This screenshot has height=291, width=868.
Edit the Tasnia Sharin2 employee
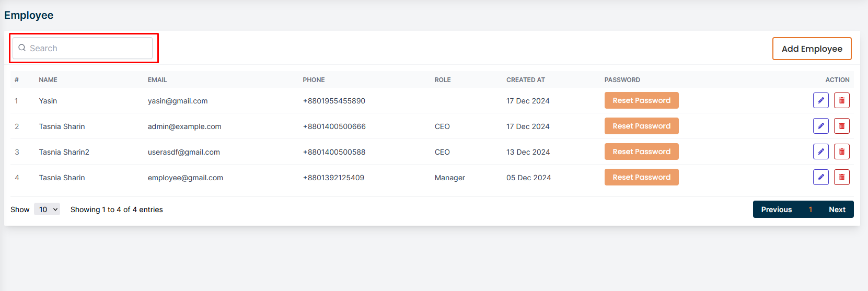[x=820, y=152]
